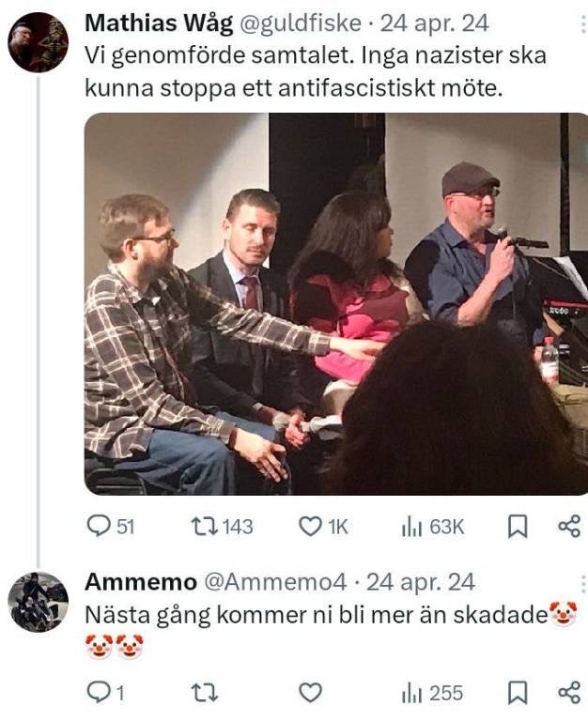The width and height of the screenshot is (588, 721).
Task: View analytics showing 255 views
Action: pos(432,693)
